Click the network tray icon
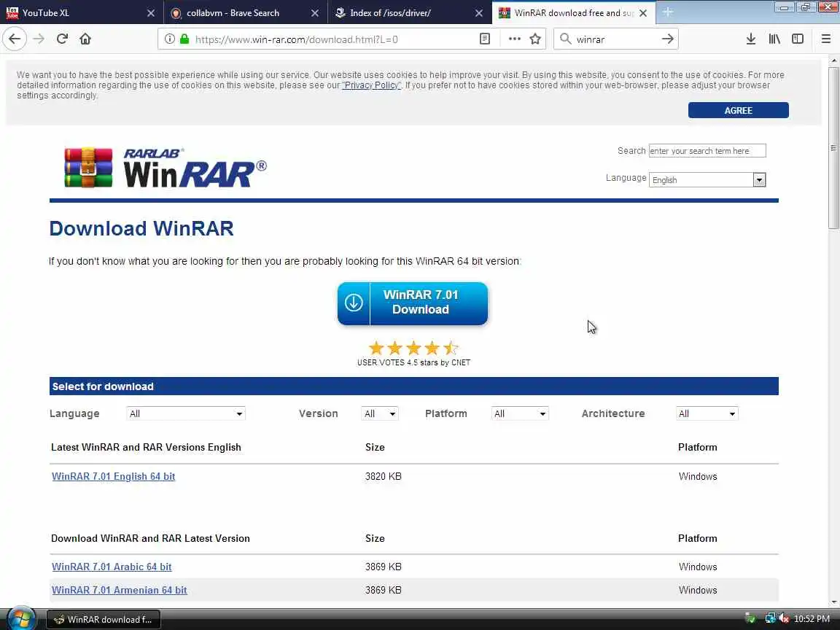 (770, 619)
